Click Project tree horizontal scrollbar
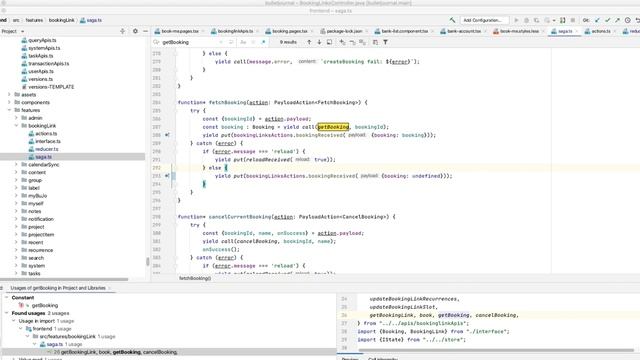 coord(64,280)
